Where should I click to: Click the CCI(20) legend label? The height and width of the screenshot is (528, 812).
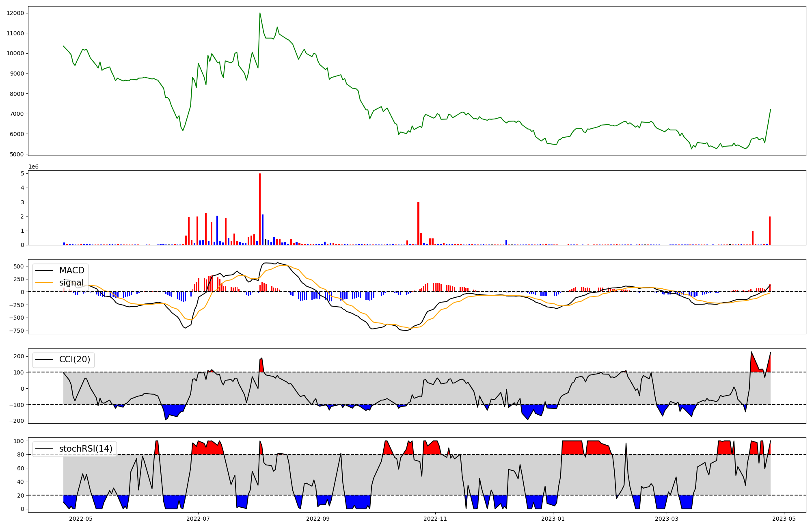pos(75,360)
